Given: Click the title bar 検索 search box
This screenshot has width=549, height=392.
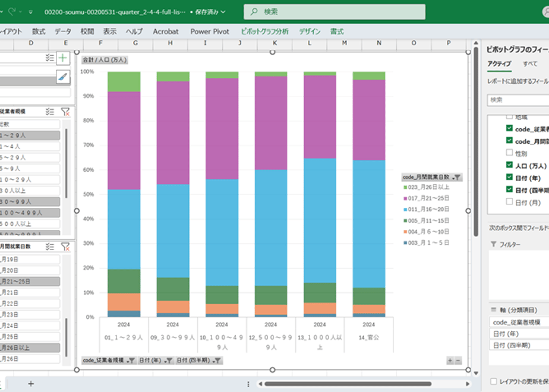Looking at the screenshot, I should 335,11.
